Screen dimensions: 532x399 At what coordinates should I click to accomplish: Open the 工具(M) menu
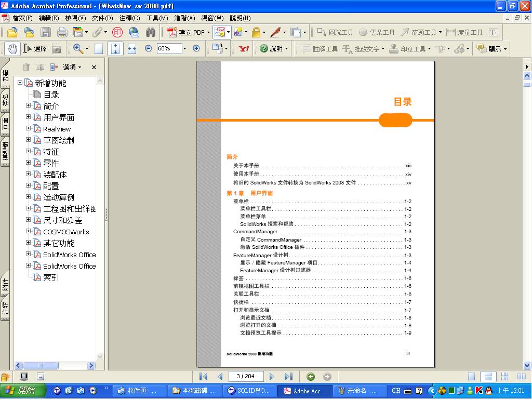157,18
